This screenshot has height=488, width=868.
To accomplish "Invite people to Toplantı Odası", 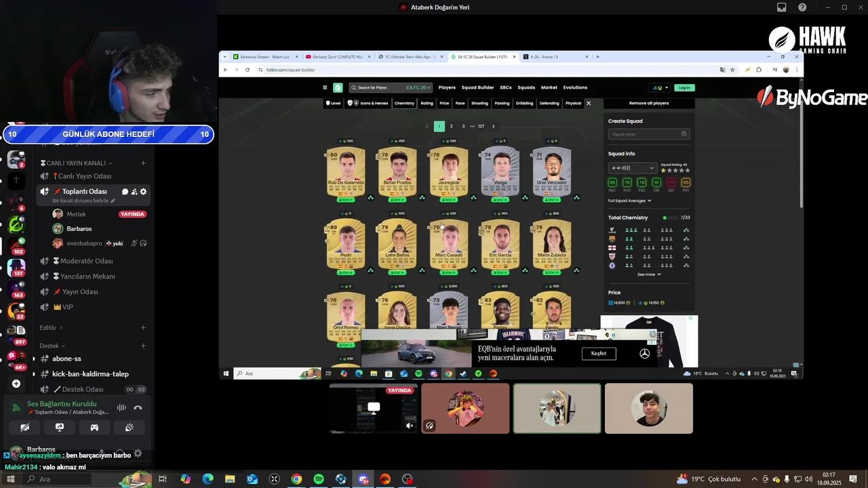I will tap(134, 192).
